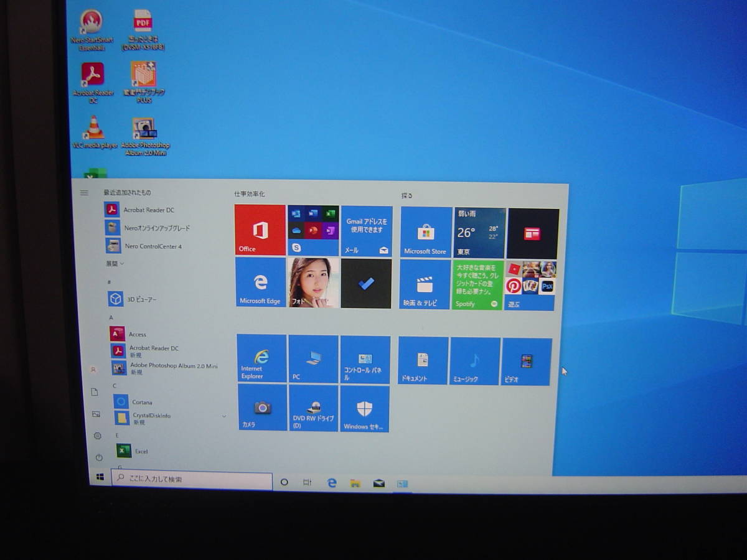Screen dimensions: 747x560
Task: Launch Edge from the taskbar
Action: point(332,482)
